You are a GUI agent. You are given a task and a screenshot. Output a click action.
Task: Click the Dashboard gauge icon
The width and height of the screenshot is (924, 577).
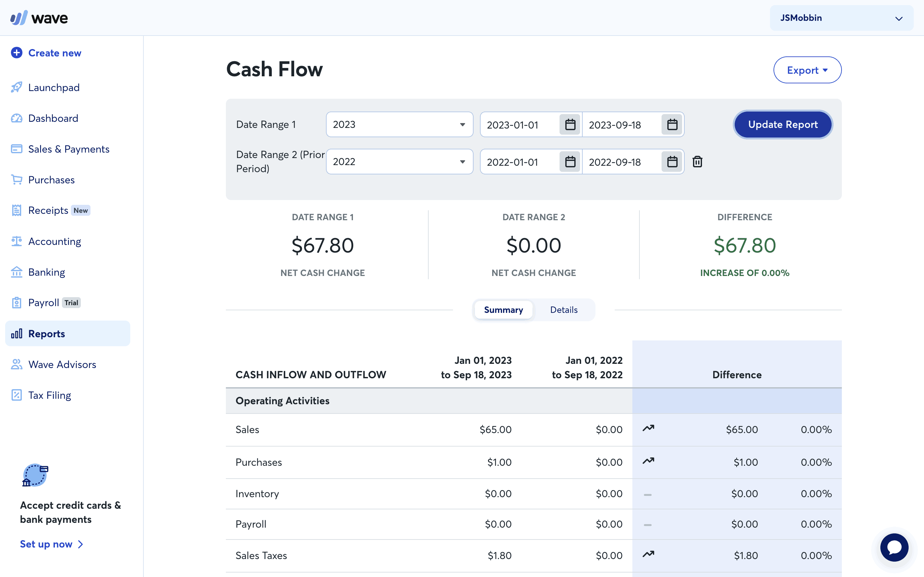[x=16, y=118]
